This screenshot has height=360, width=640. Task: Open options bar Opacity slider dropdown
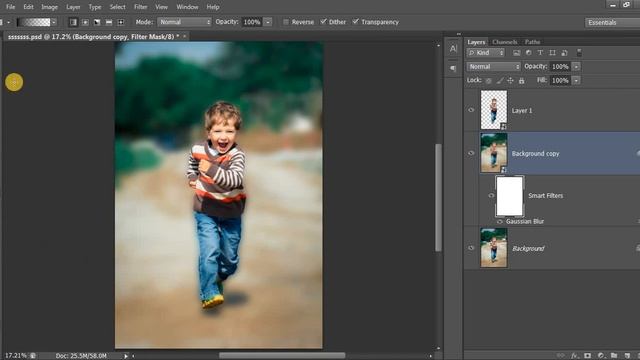point(268,22)
